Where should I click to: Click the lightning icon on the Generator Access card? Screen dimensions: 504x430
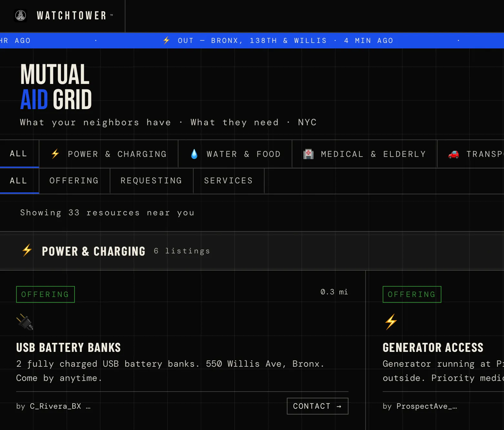pyautogui.click(x=391, y=322)
